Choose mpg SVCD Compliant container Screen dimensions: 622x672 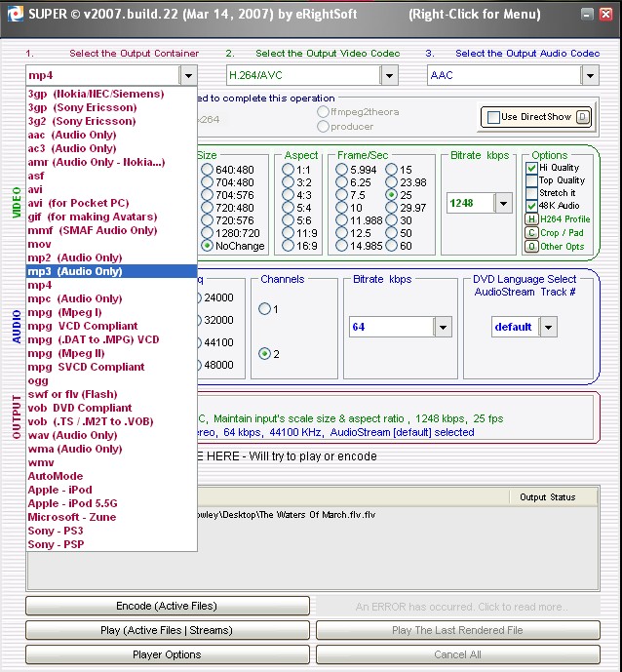point(111,367)
